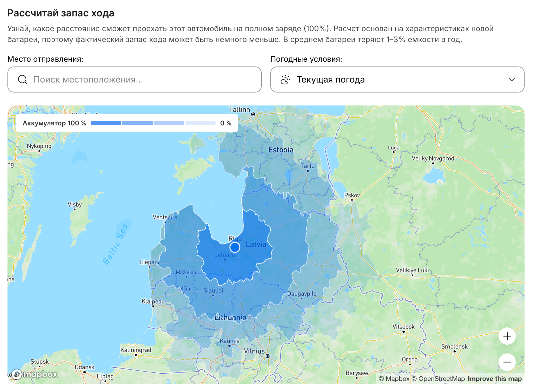
Task: Click the 'Tallinn' city label
Action: point(239,109)
